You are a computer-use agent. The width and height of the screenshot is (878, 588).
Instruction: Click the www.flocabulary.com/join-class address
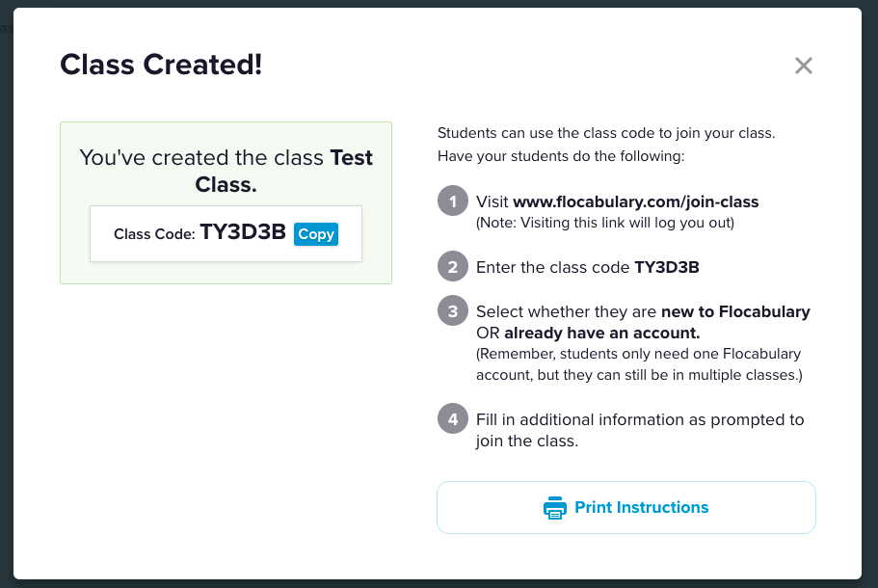pos(635,202)
